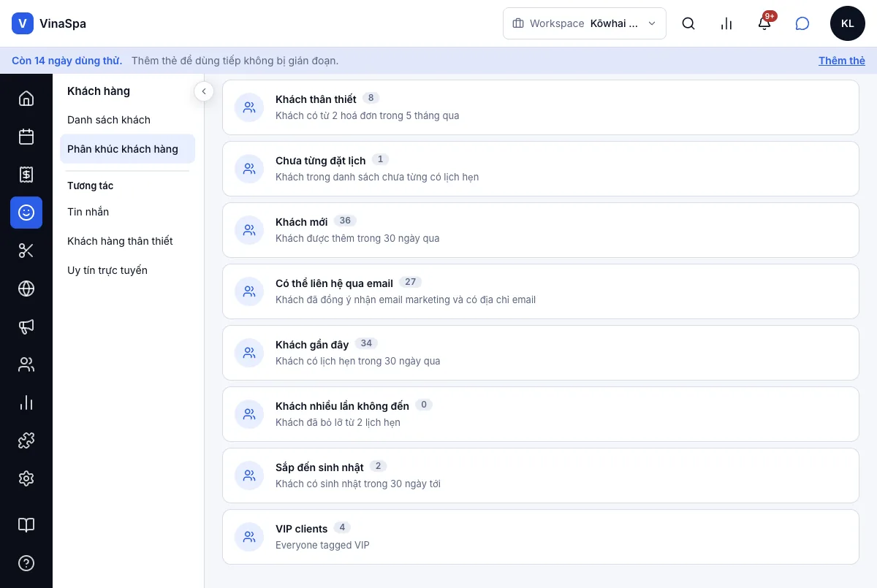This screenshot has height=588, width=877.
Task: Open the analytics chart icon in top bar
Action: pos(726,23)
